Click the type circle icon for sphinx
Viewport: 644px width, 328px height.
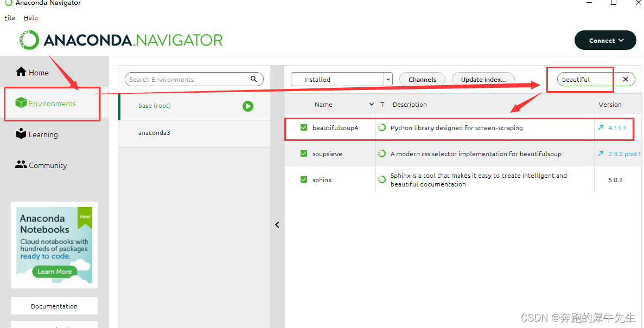382,179
